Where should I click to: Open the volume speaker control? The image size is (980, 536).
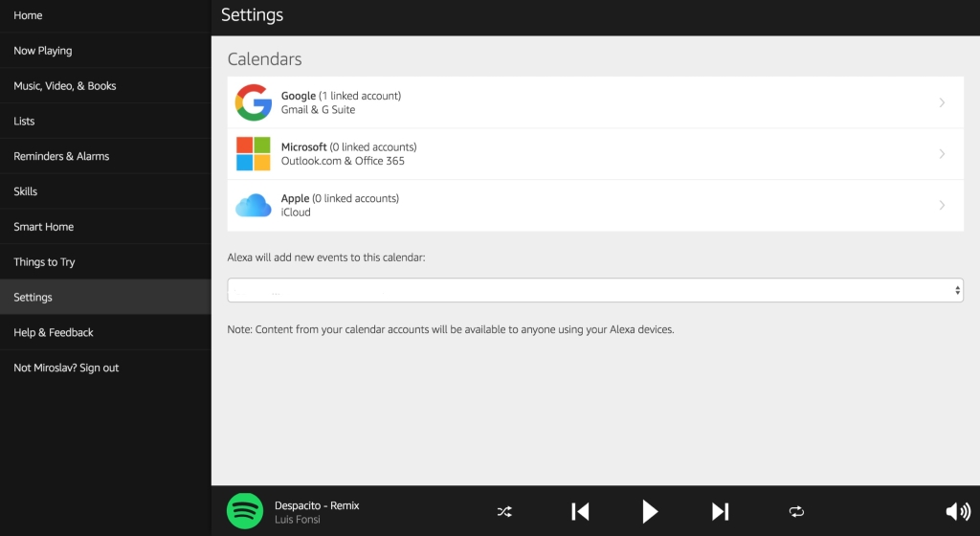pos(957,511)
